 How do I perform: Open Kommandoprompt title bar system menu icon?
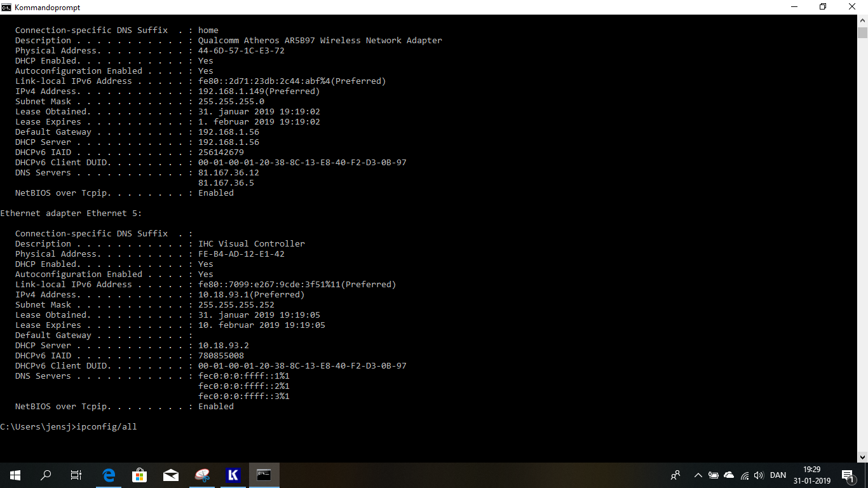tap(6, 7)
